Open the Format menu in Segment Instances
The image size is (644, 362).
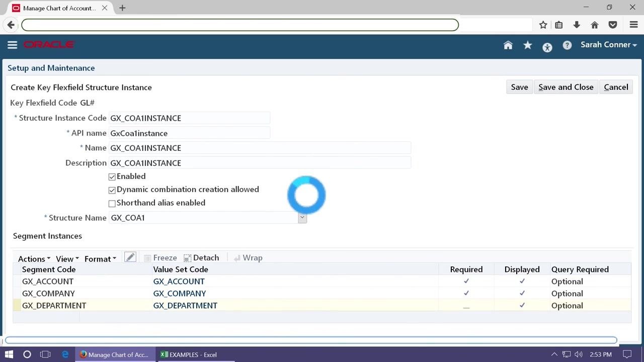tap(101, 259)
